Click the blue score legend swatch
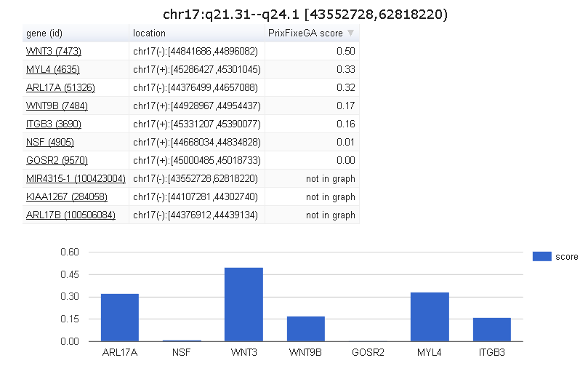 pyautogui.click(x=542, y=256)
